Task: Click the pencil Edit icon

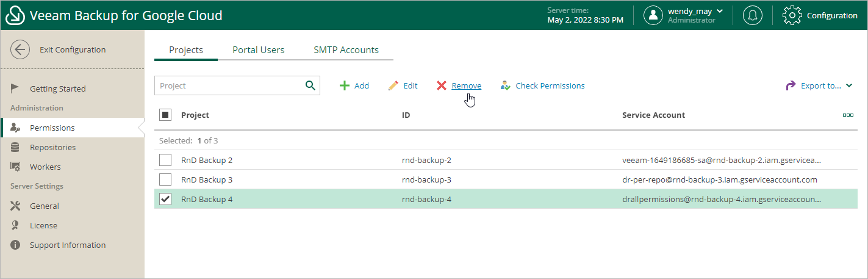Action: [393, 85]
